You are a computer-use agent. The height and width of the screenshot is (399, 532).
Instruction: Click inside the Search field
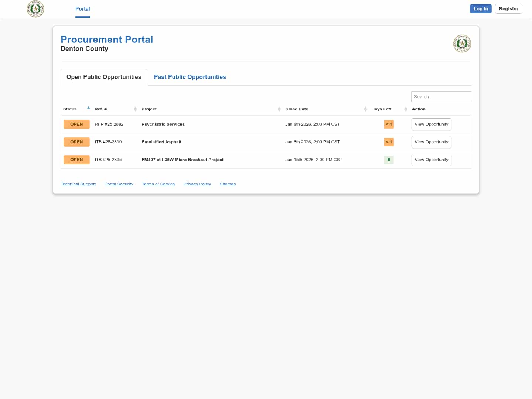coord(441,96)
